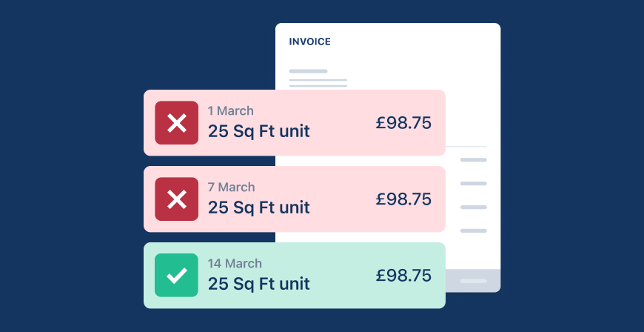The width and height of the screenshot is (644, 332).
Task: Open the 25 Sq Ft unit title under 1 March
Action: pyautogui.click(x=258, y=132)
